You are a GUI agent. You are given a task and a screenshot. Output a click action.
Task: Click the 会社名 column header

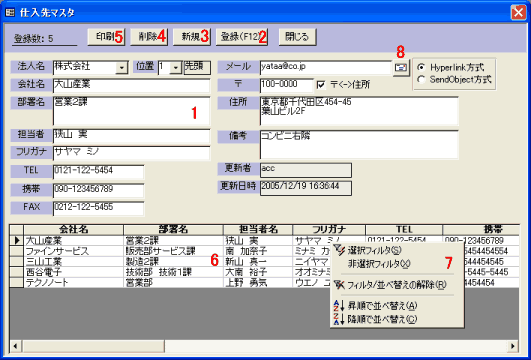(x=73, y=229)
